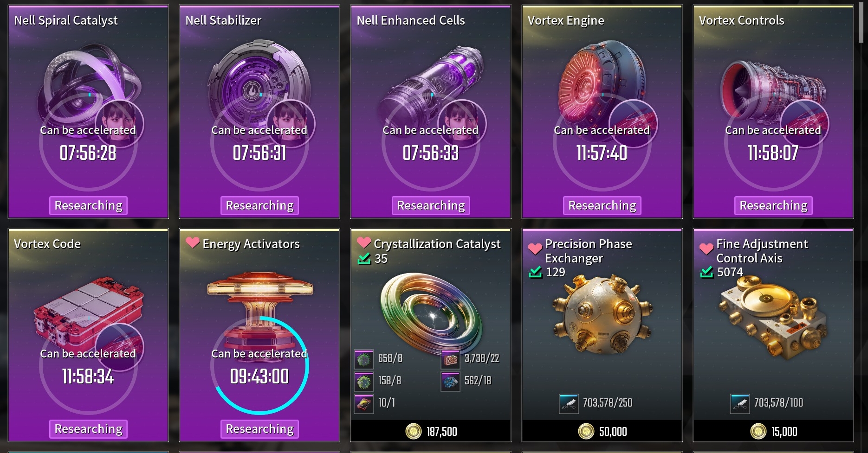Click the 3,738/22 material icon

[x=450, y=358]
